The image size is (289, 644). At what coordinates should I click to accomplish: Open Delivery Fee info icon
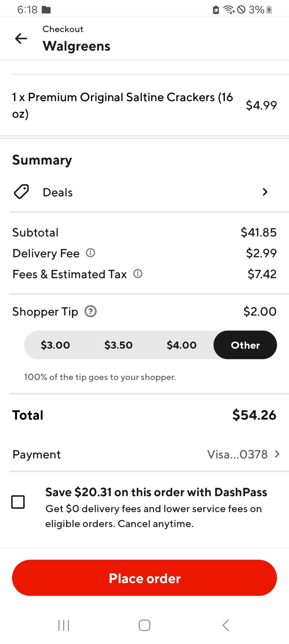coord(91,253)
